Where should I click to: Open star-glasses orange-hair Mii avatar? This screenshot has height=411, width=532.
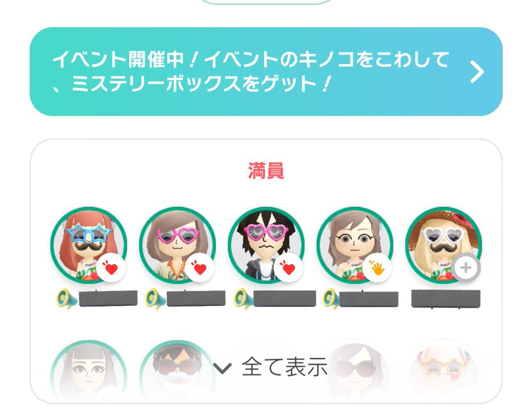click(89, 245)
